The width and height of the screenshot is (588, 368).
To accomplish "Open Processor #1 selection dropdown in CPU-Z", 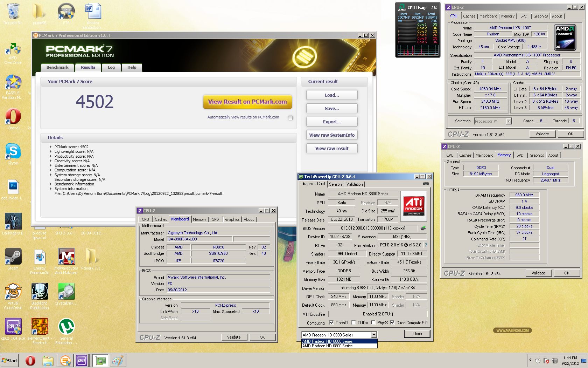I will [x=509, y=121].
